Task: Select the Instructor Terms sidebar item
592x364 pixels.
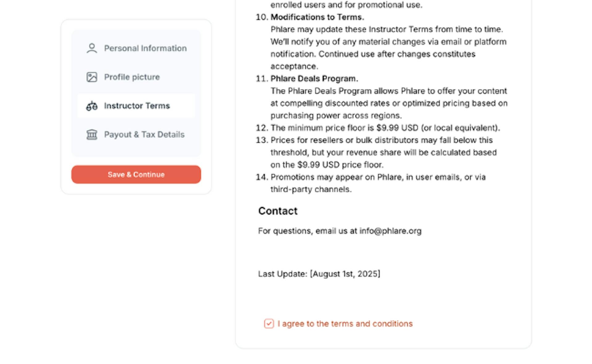Action: click(x=137, y=106)
